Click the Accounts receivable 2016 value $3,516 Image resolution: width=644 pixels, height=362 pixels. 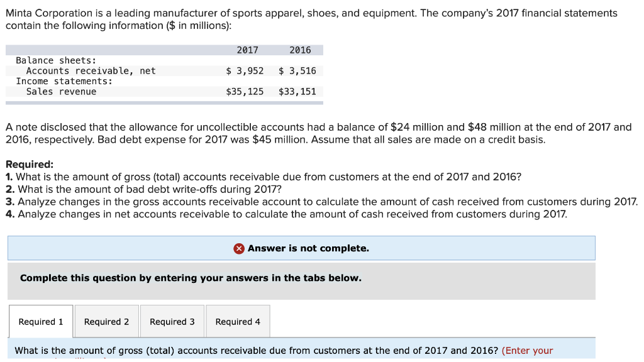297,70
